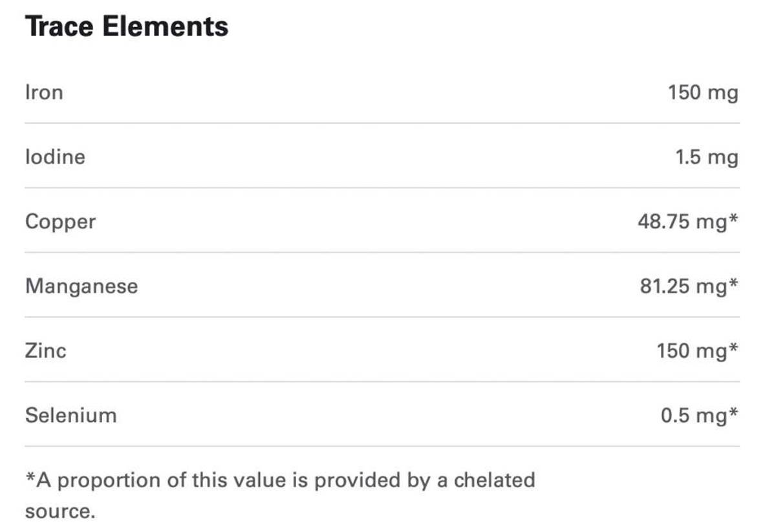The width and height of the screenshot is (776, 532).
Task: Click the 0.5 mg Selenium value
Action: (x=694, y=416)
